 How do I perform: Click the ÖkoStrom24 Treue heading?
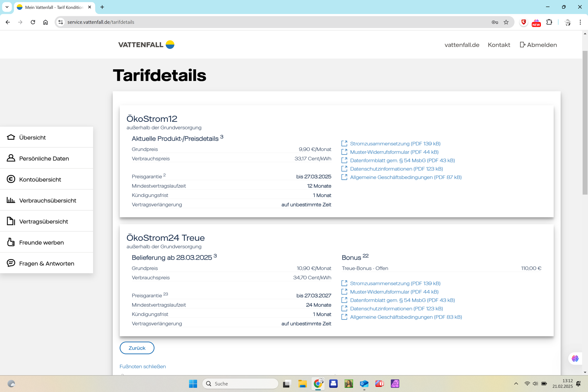pyautogui.click(x=166, y=238)
